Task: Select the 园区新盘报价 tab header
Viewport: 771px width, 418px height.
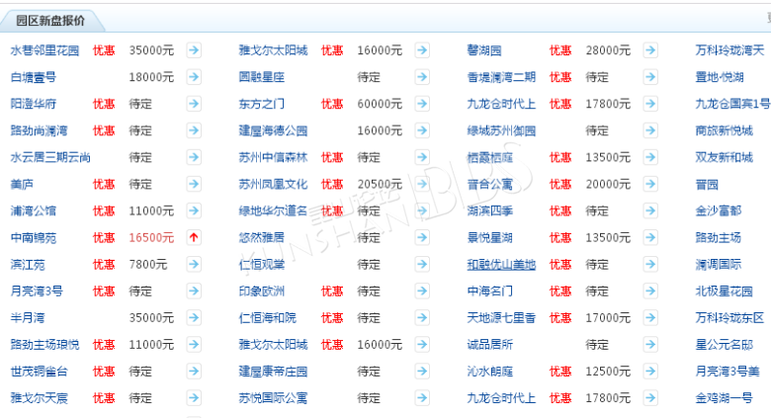Action: click(x=50, y=20)
